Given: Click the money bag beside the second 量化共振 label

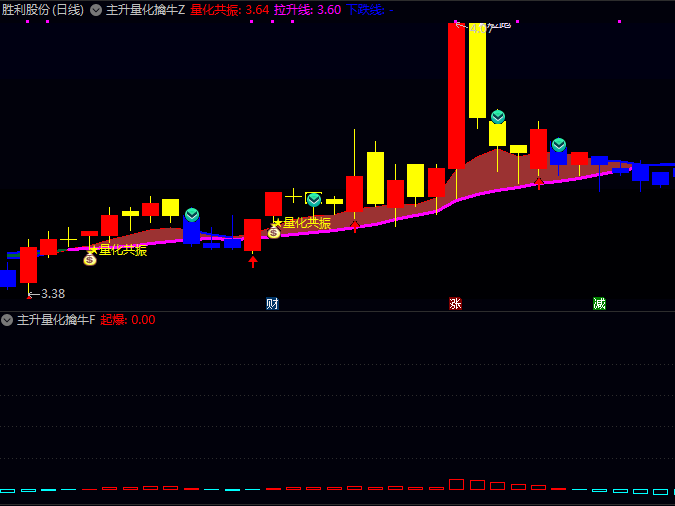Looking at the screenshot, I should point(274,233).
